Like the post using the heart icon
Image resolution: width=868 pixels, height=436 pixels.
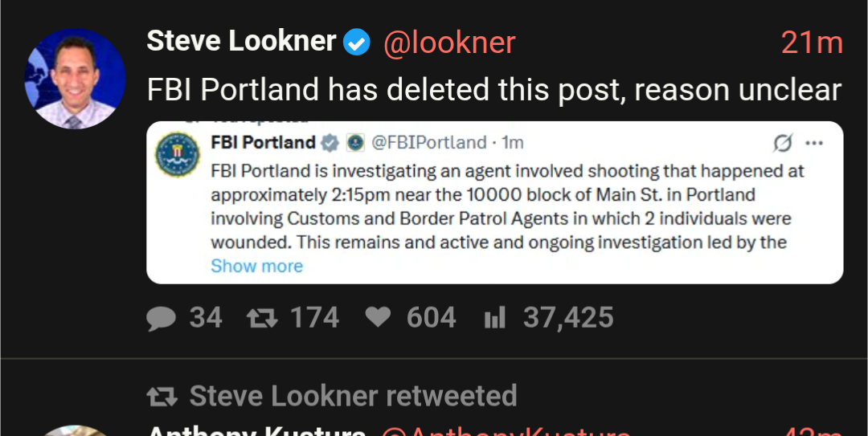click(x=378, y=319)
